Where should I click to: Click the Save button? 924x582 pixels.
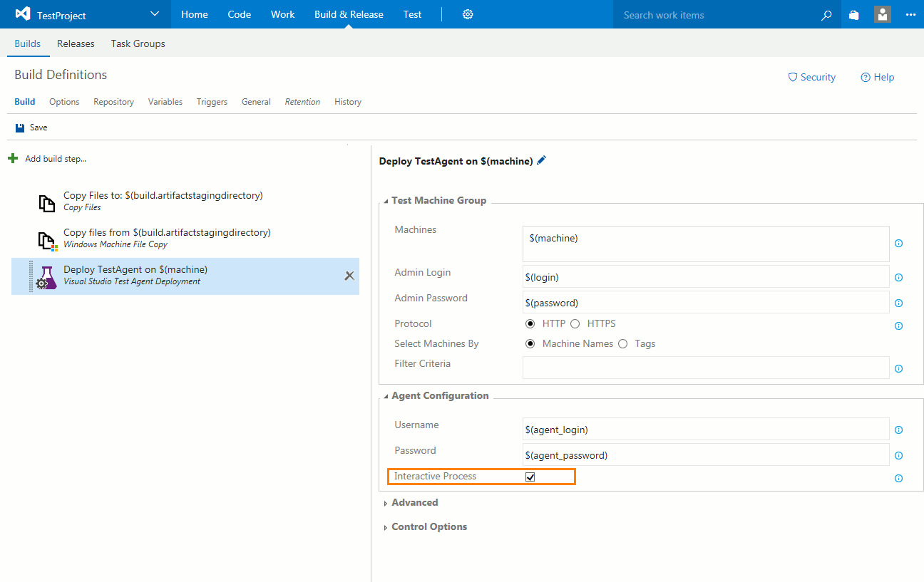31,128
